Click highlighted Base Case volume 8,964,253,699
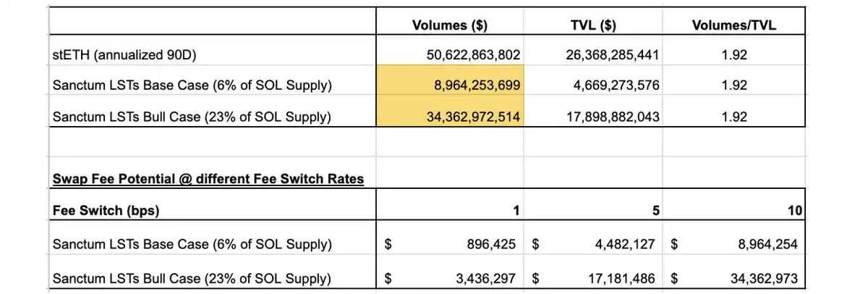868x294 pixels. pyautogui.click(x=474, y=85)
